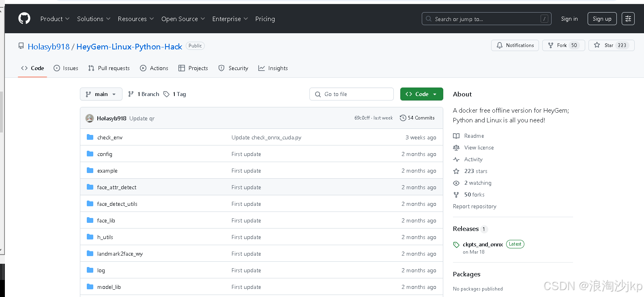The width and height of the screenshot is (644, 297).
Task: Click the fork icon beside 50 forks
Action: pyautogui.click(x=456, y=194)
